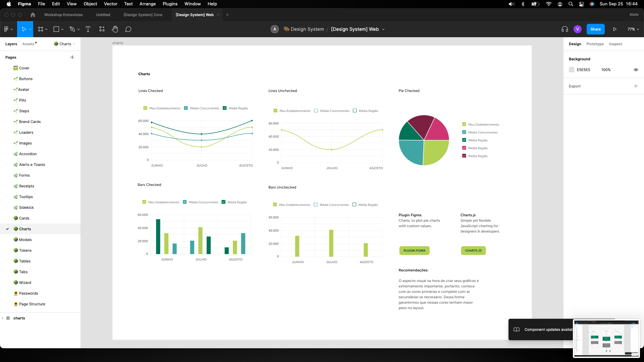Click the blue Share button
This screenshot has height=362, width=644.
pyautogui.click(x=595, y=29)
